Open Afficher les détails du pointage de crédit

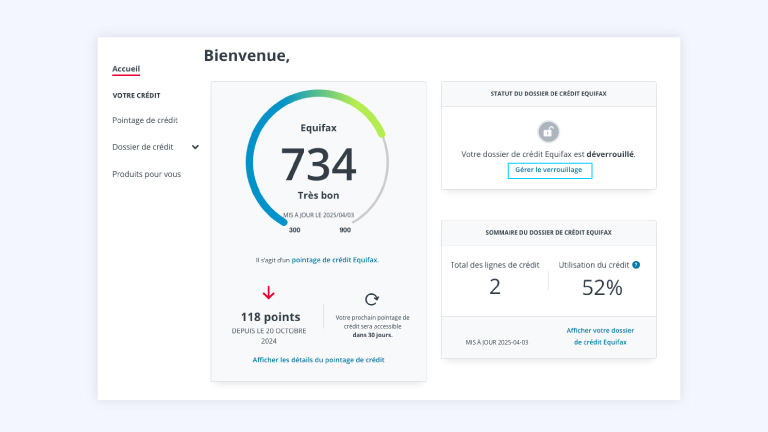(x=318, y=359)
